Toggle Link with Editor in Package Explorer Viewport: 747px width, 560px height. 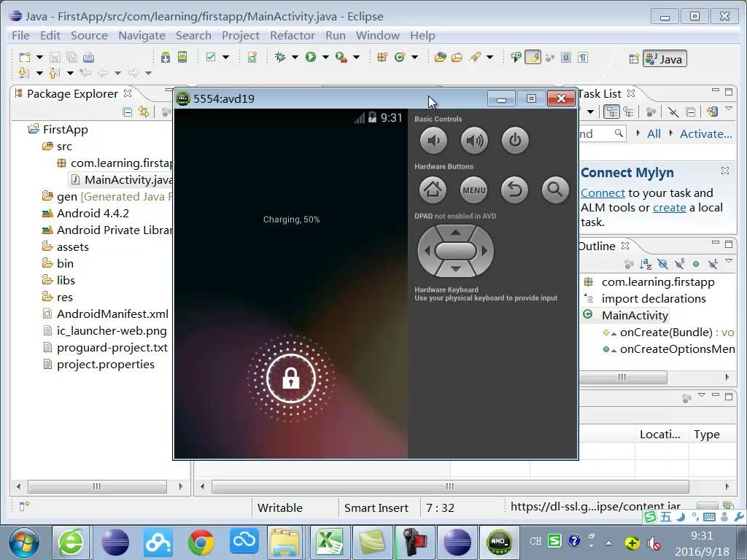pyautogui.click(x=144, y=112)
